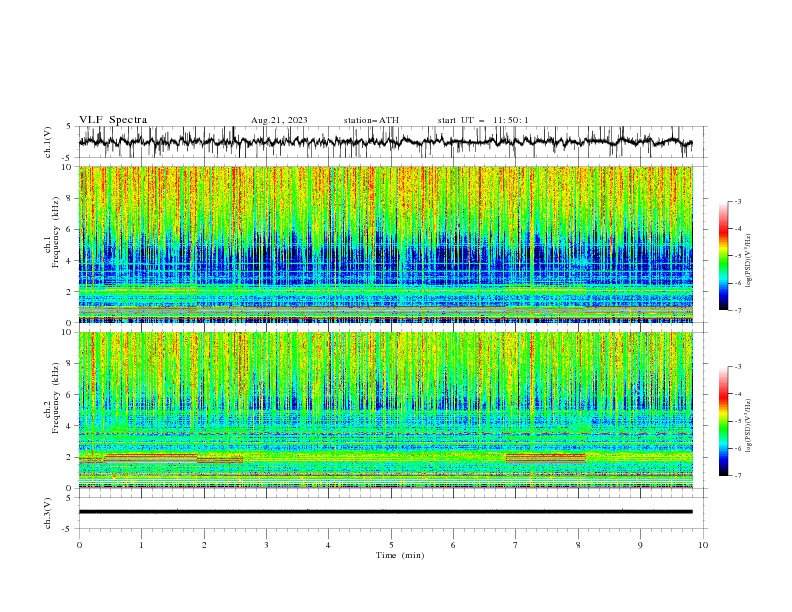Click the "-3" tick on upper color bar

click(x=738, y=201)
